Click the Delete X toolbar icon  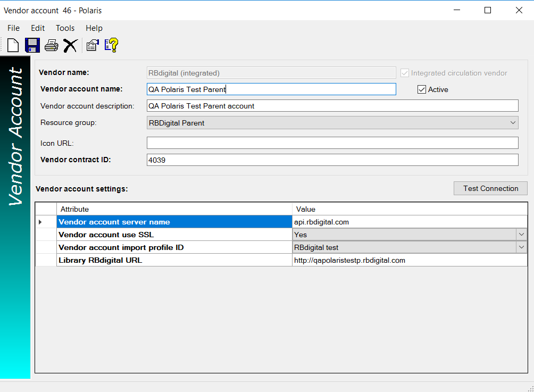[x=70, y=45]
